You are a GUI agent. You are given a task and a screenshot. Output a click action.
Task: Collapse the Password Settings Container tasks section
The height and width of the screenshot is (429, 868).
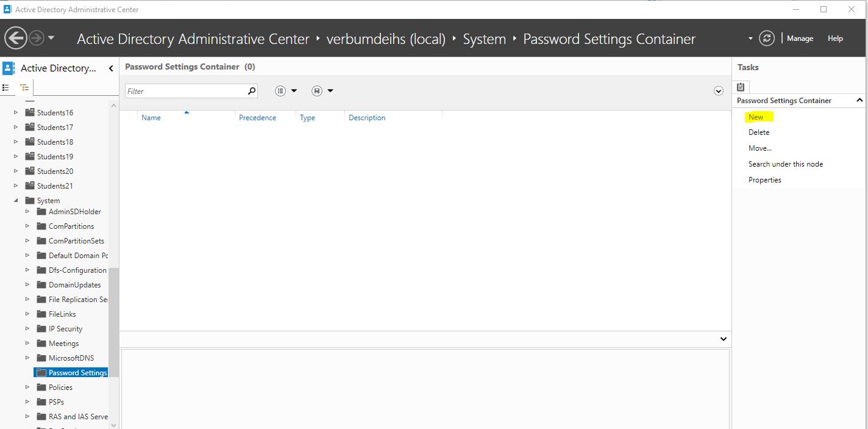click(x=859, y=100)
